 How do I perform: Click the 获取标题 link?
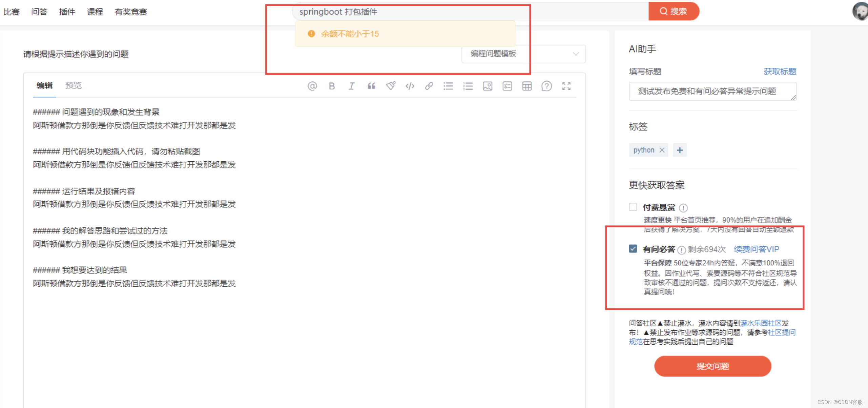pyautogui.click(x=780, y=72)
